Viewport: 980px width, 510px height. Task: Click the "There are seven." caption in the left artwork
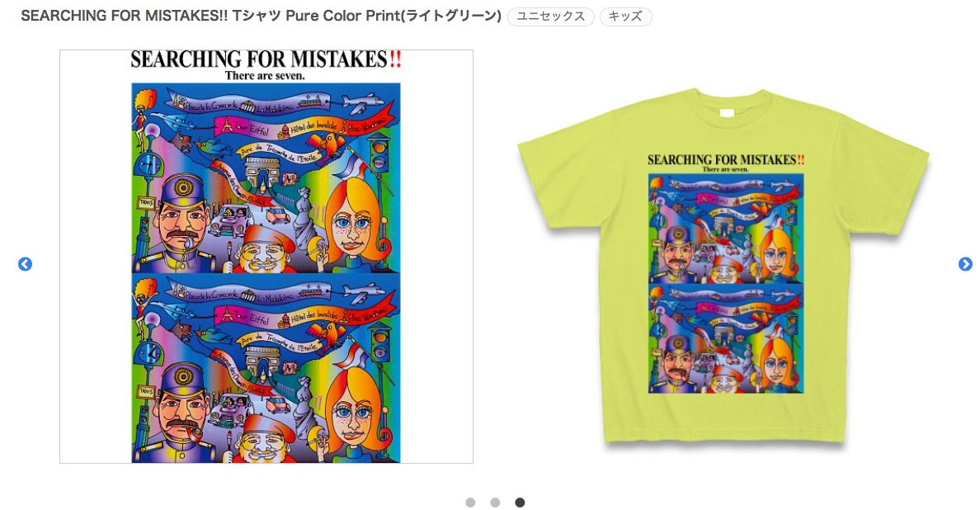tap(265, 76)
